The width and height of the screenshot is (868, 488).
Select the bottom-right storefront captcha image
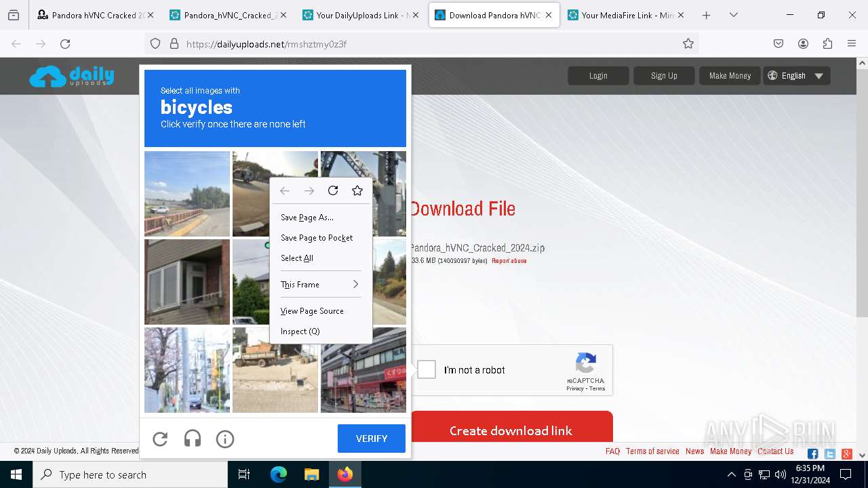pyautogui.click(x=363, y=370)
